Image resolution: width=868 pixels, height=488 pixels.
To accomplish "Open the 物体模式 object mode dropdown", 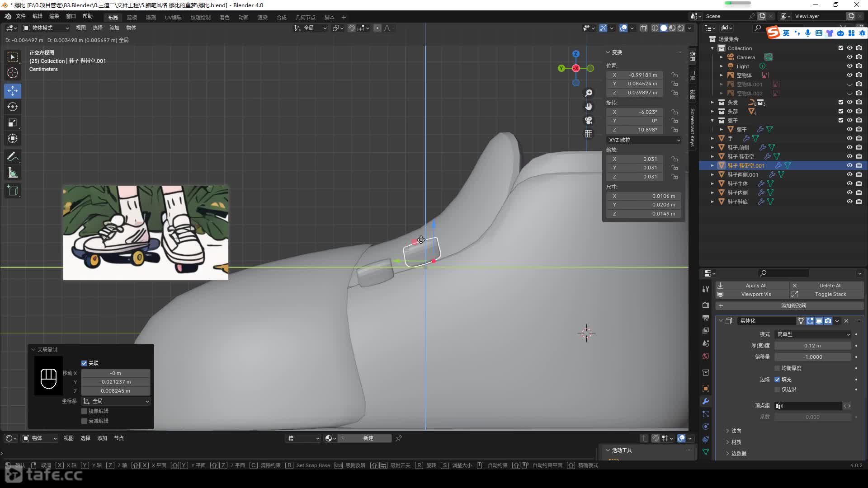I will (46, 28).
